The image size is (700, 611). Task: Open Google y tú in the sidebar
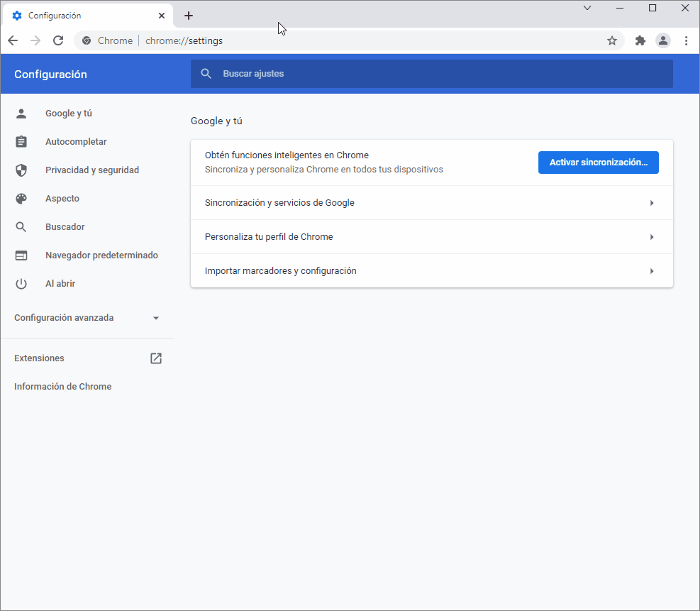(x=69, y=114)
